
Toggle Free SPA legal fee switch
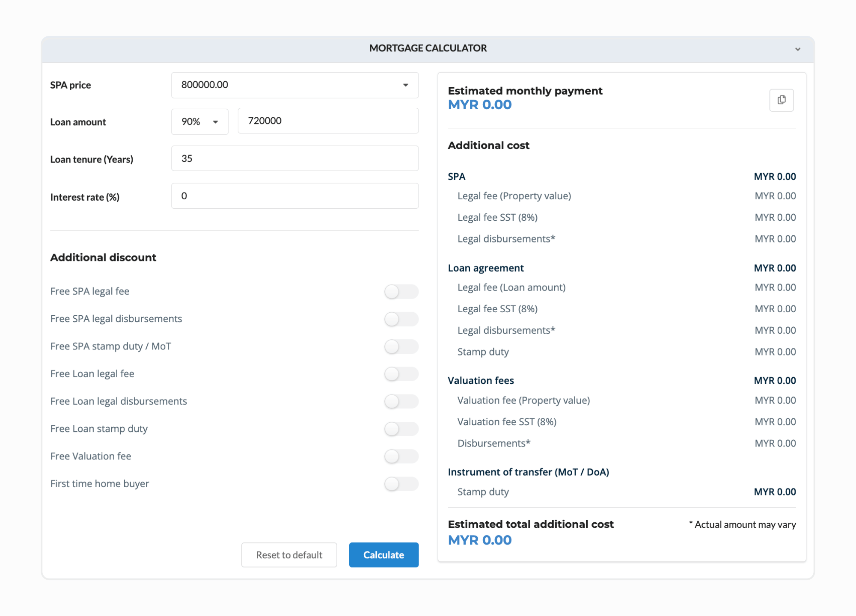tap(401, 292)
